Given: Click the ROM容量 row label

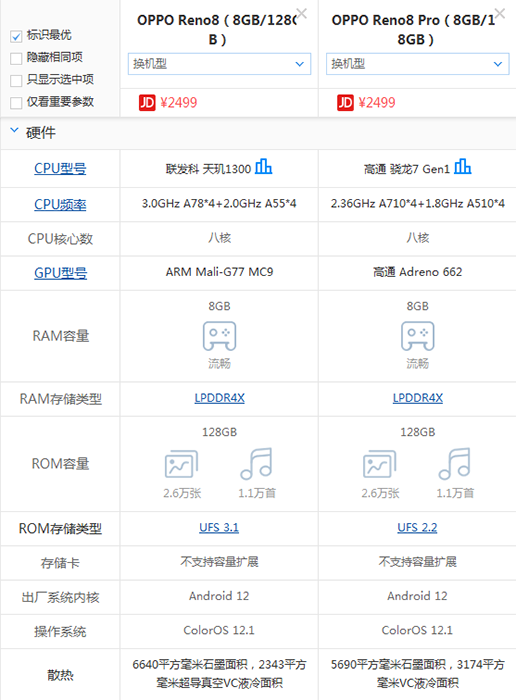Looking at the screenshot, I should click(60, 464).
